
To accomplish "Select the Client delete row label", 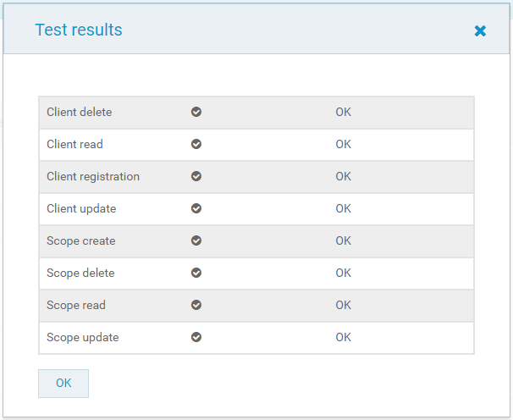I will tap(80, 112).
